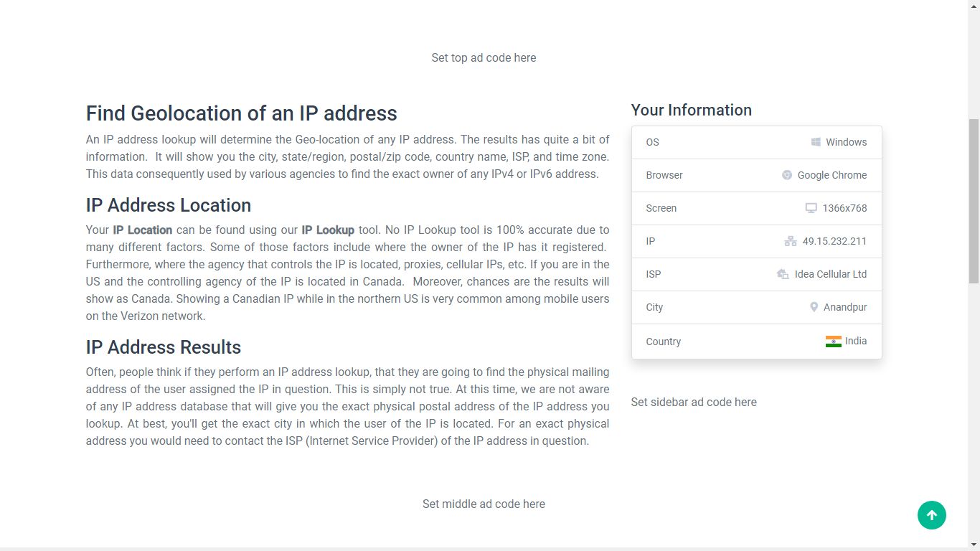Click the "Set top ad code here" placeholder
This screenshot has height=551, width=980.
click(x=484, y=57)
